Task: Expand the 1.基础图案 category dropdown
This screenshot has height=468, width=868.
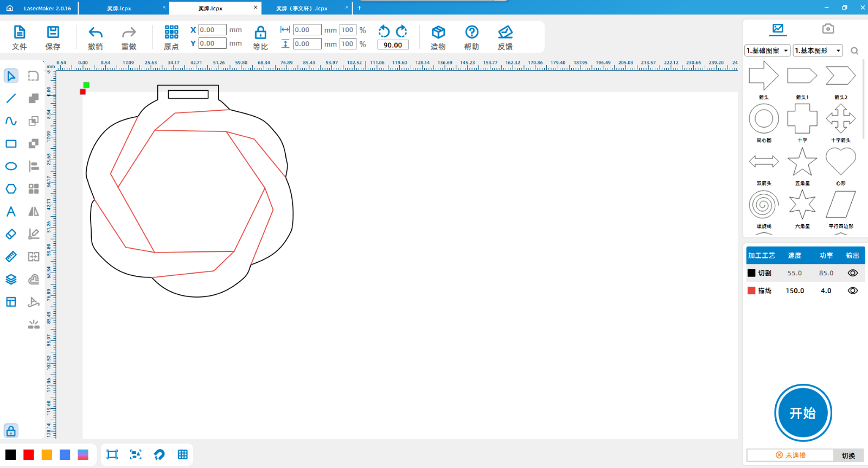Action: tap(767, 50)
